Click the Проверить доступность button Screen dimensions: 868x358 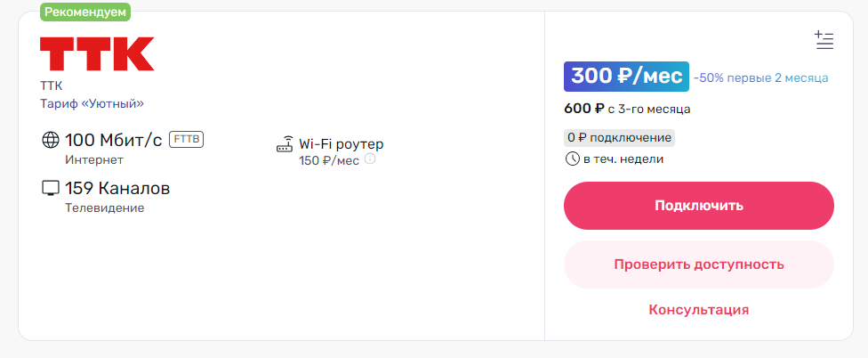[699, 264]
